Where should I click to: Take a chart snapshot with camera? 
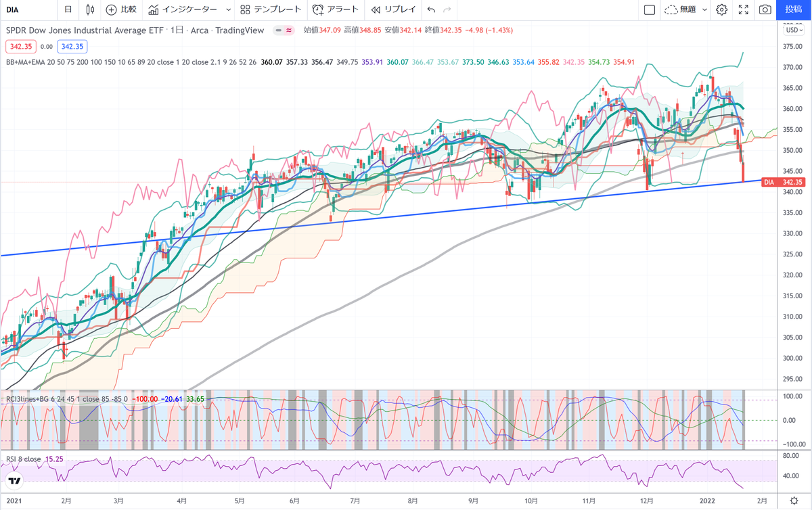[x=765, y=9]
